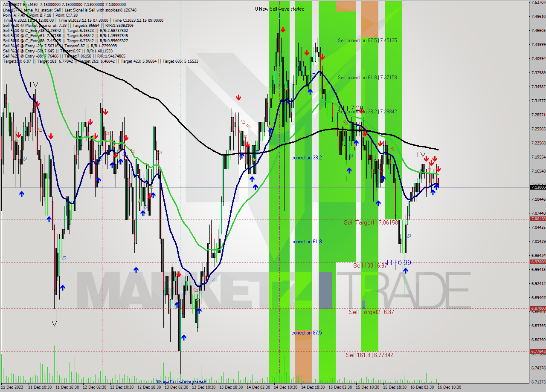The height and width of the screenshot is (392, 546).
Task: Select 'Sell correction 87.5 | 7.45125' label
Action: (x=367, y=40)
